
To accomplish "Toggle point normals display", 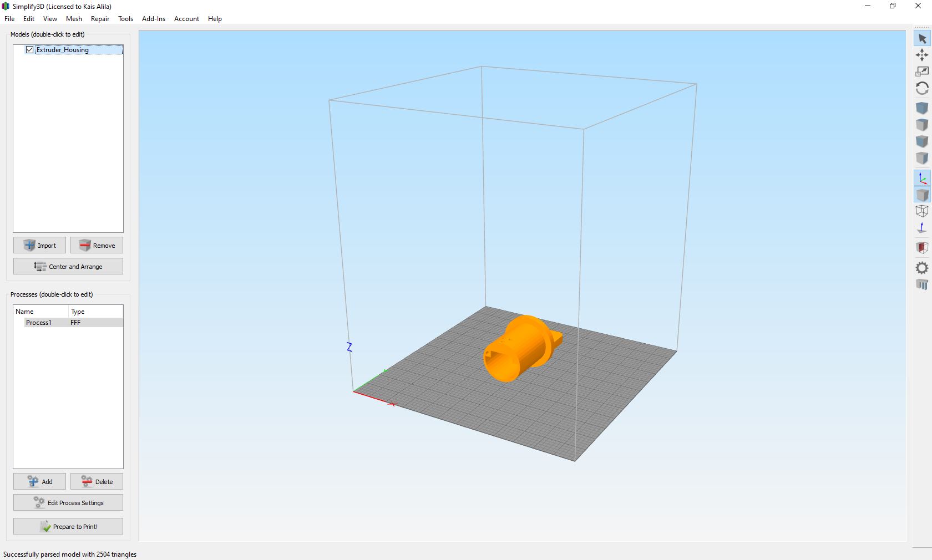I will coord(922,228).
